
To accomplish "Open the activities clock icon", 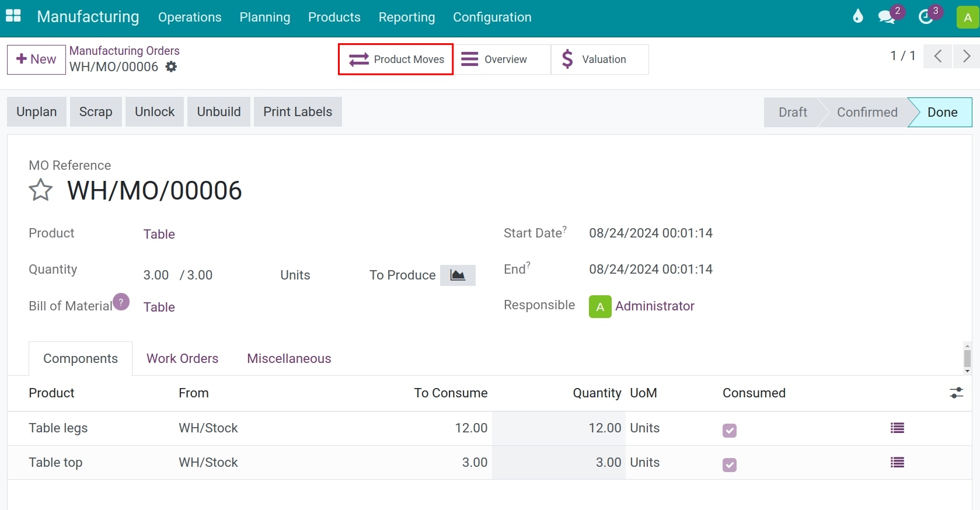I will pyautogui.click(x=926, y=16).
